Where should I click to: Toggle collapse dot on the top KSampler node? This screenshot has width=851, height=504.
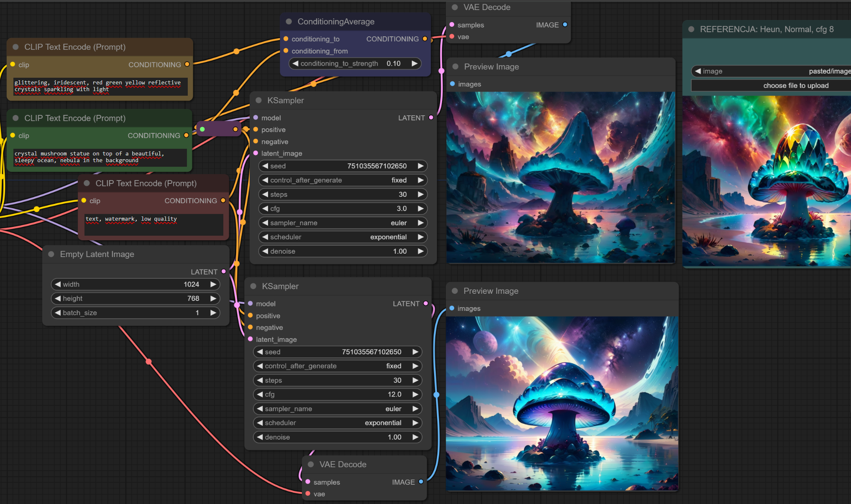[x=258, y=101]
